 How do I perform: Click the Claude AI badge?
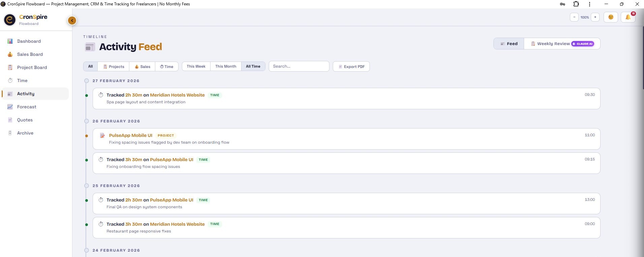coord(583,44)
